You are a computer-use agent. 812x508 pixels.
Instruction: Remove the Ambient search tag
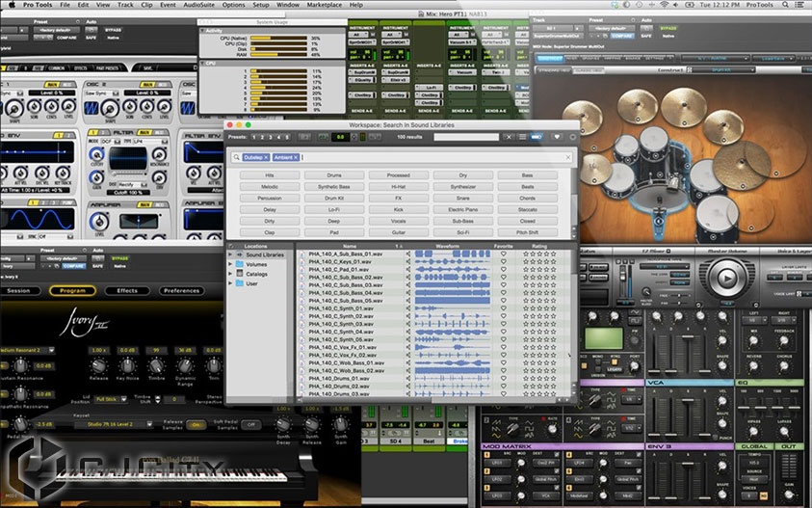297,157
